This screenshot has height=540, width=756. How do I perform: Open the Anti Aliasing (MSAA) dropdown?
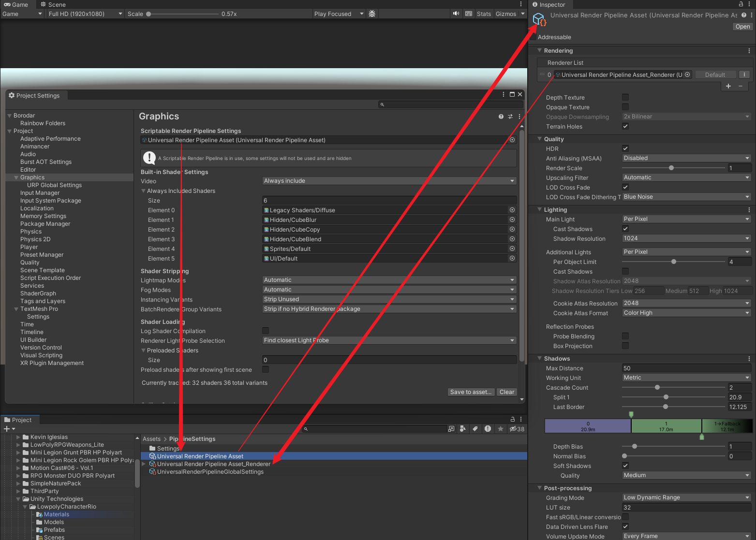click(x=686, y=158)
